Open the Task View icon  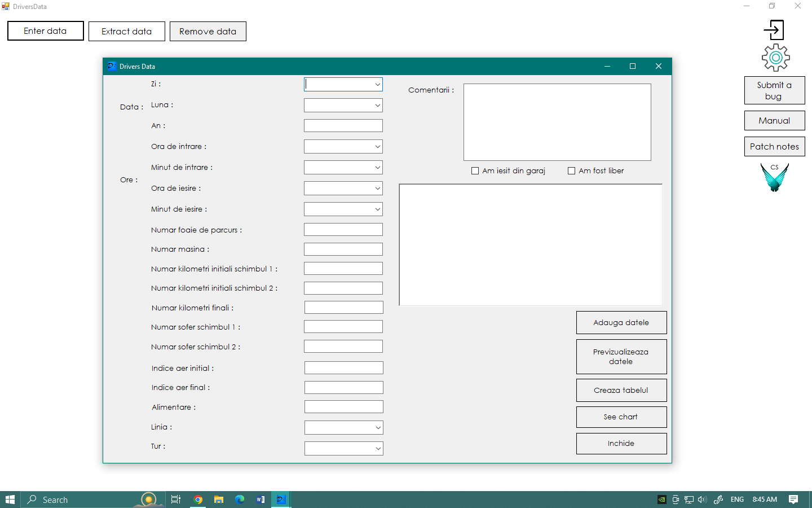coord(176,500)
